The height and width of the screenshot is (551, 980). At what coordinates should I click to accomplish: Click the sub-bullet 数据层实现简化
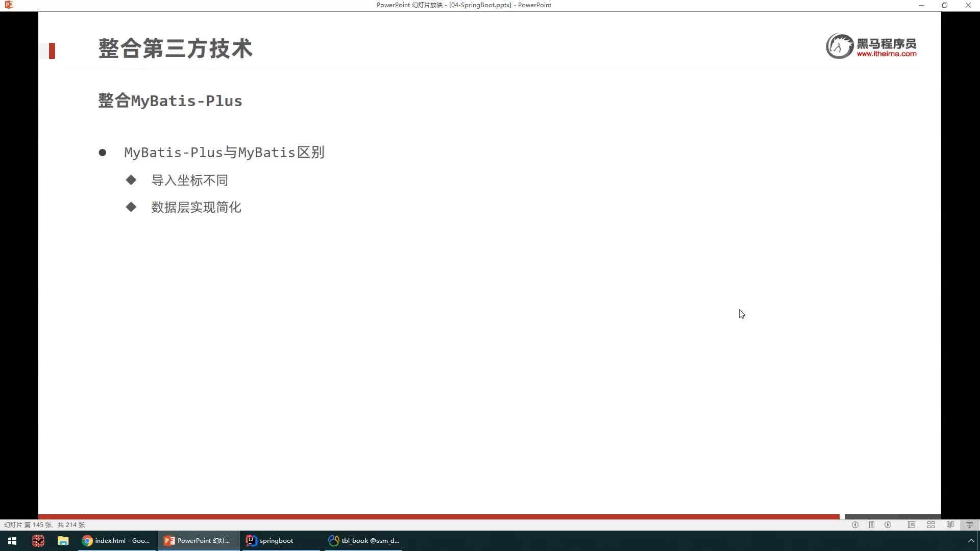click(x=196, y=207)
